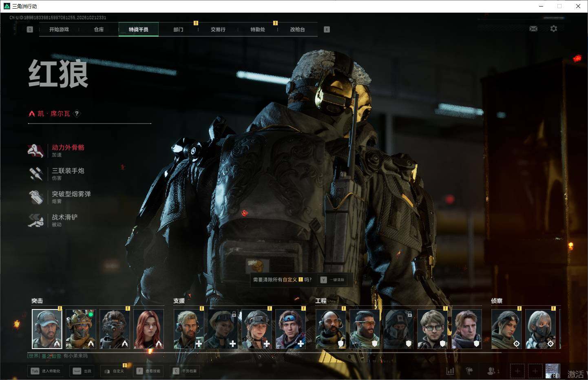The width and height of the screenshot is (588, 380).
Task: Select the first support operator portrait
Action: click(189, 329)
